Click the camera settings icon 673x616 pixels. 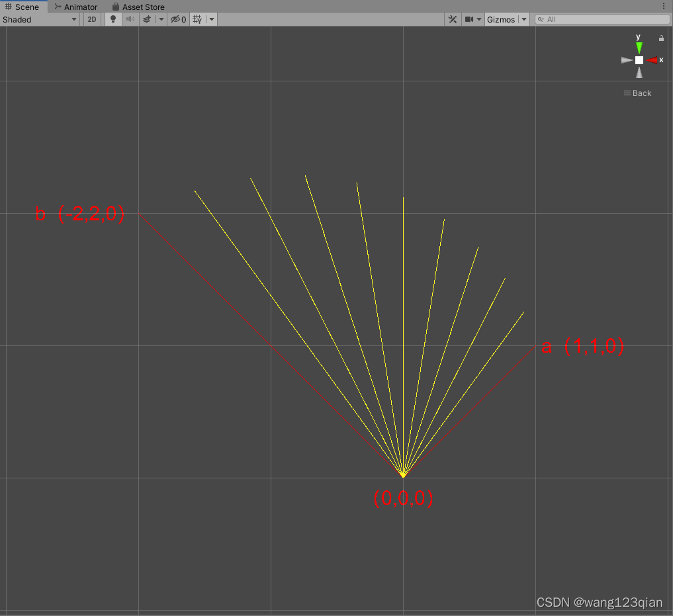469,19
